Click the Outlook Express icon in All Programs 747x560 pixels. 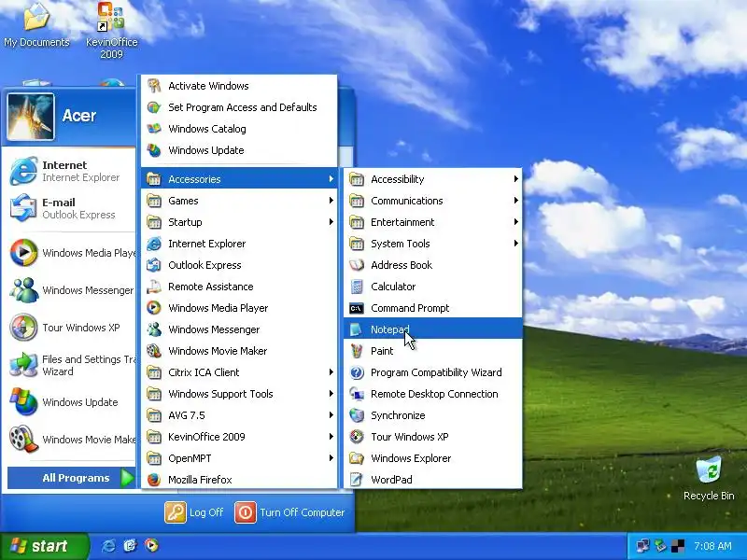pos(154,265)
